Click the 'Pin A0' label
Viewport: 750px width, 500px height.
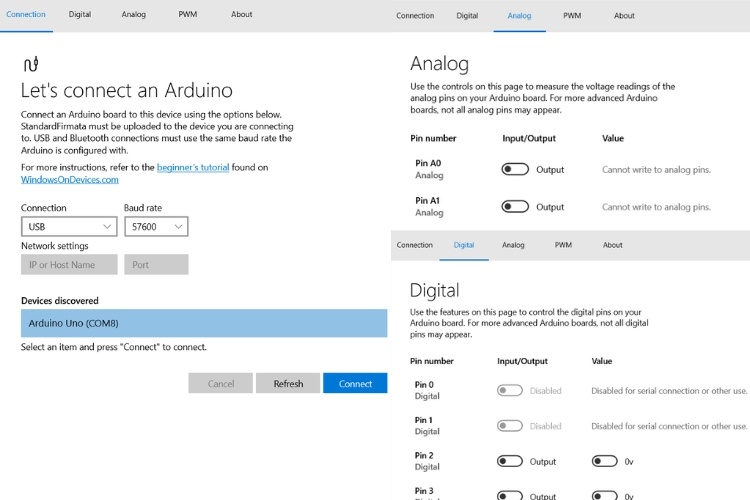pos(428,163)
